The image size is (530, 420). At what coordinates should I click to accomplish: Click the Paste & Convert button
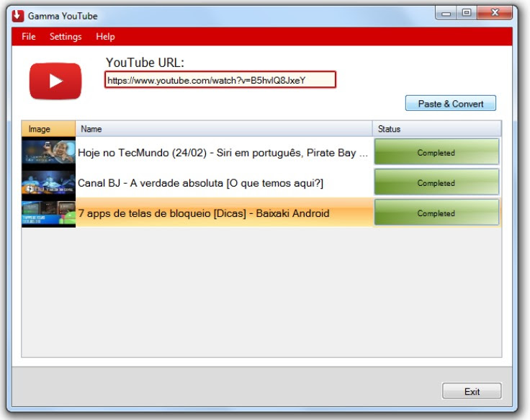point(451,104)
